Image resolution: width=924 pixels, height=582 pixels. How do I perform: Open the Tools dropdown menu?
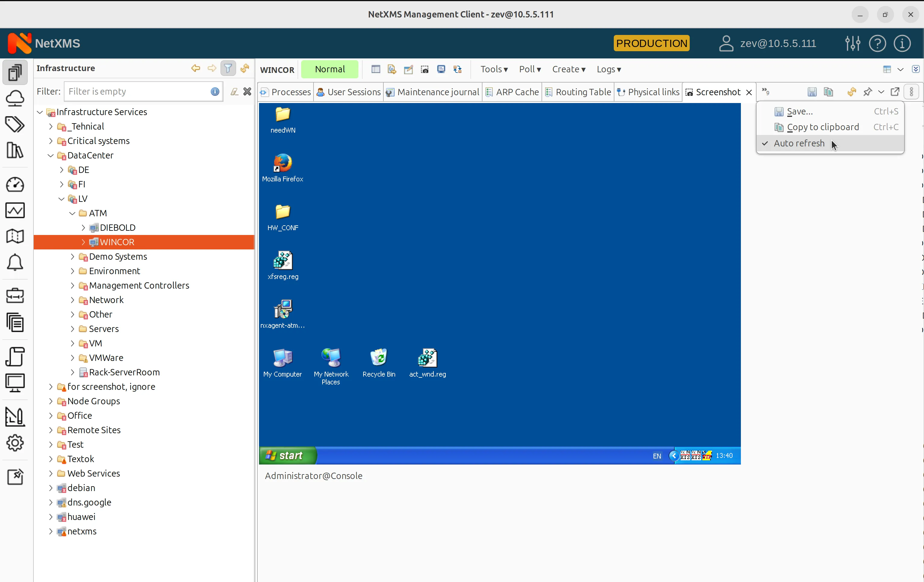click(494, 69)
